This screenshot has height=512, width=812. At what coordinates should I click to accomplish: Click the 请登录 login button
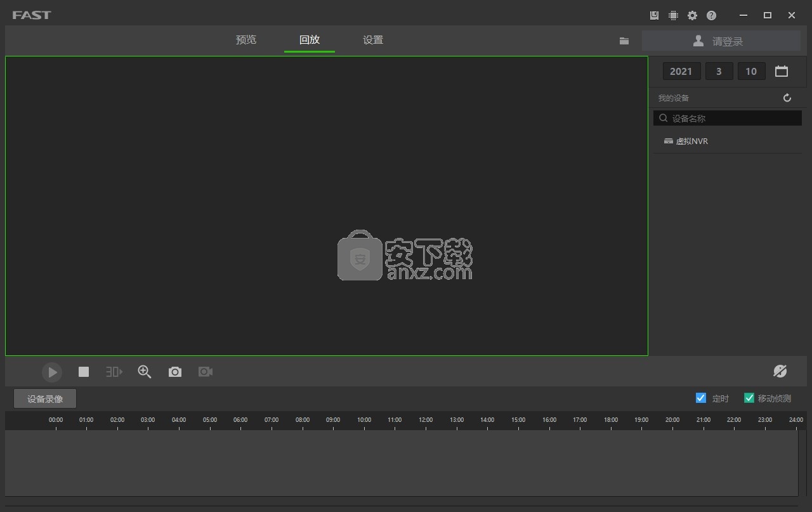[721, 41]
